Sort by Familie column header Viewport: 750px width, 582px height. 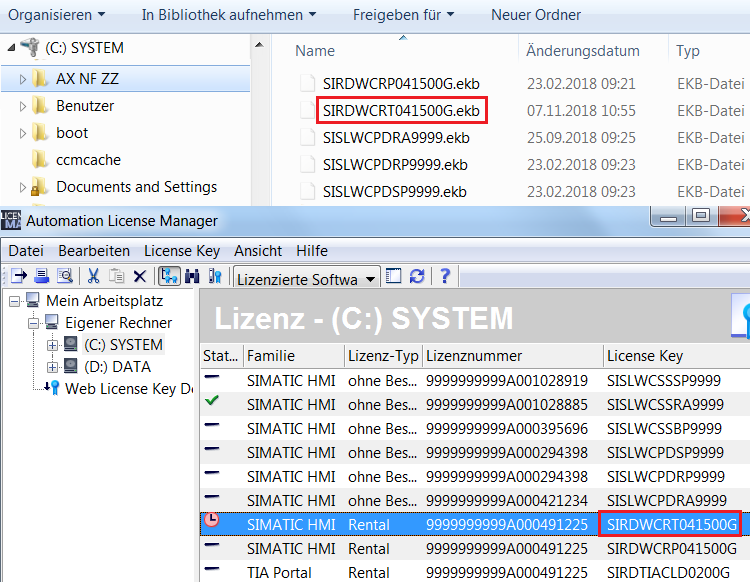click(294, 356)
